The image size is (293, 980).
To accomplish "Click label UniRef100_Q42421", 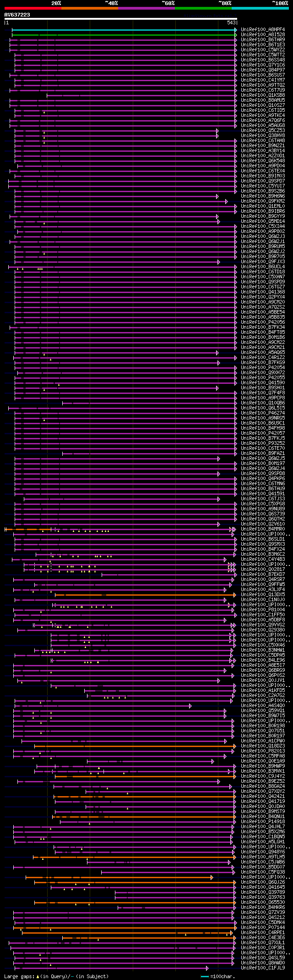I will pyautogui.click(x=263, y=797).
